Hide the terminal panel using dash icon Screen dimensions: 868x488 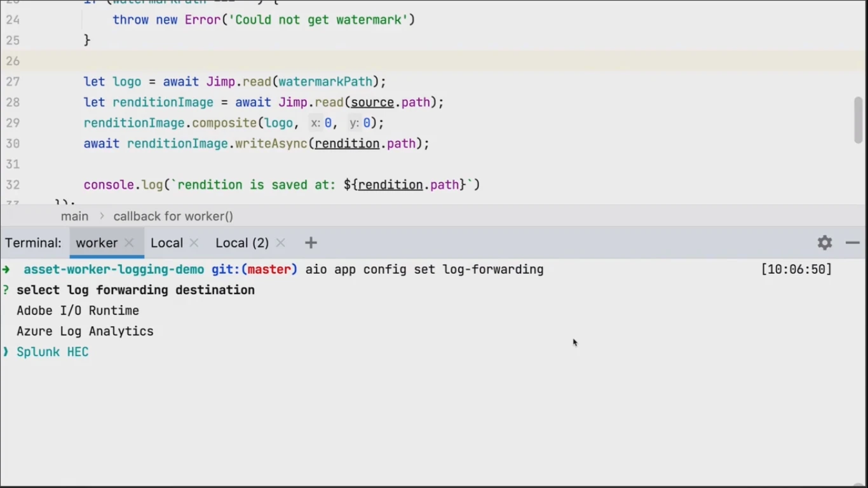pos(853,243)
